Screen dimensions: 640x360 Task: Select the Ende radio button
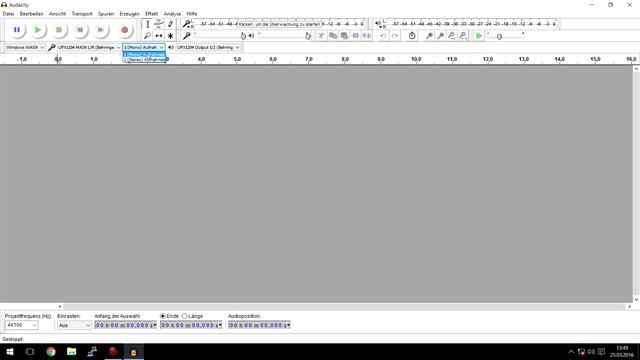click(162, 316)
